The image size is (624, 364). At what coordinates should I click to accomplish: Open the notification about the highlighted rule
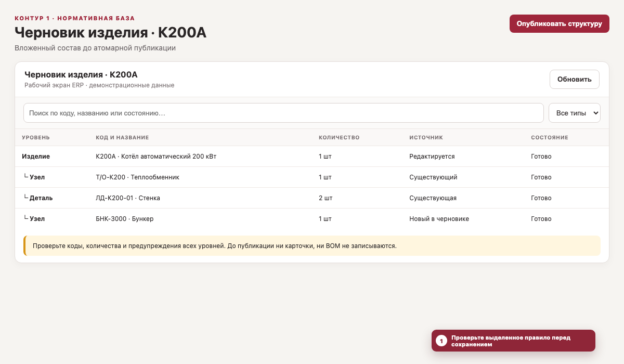[513, 341]
